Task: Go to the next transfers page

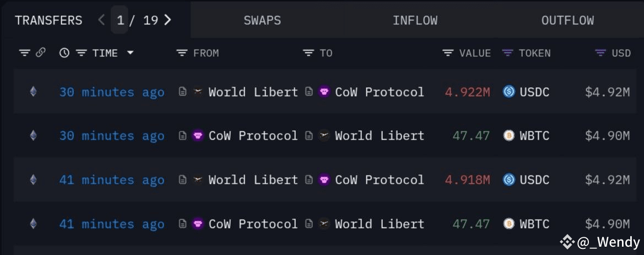Action: (168, 20)
